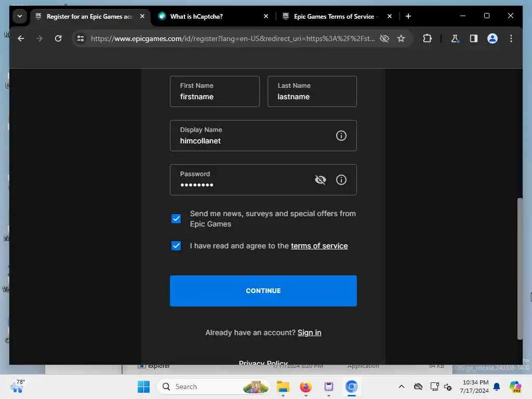Image resolution: width=532 pixels, height=399 pixels.
Task: Bookmark this page with the star icon
Action: (x=401, y=38)
